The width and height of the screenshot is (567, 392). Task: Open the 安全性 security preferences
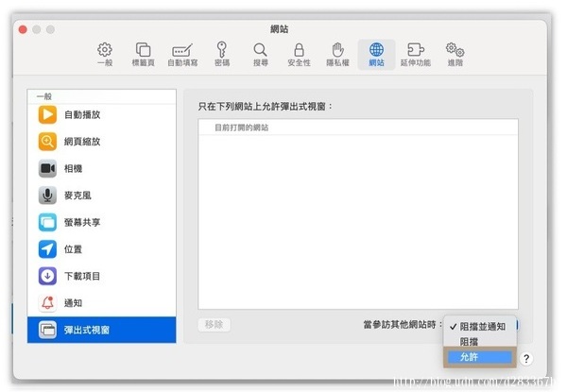click(299, 55)
